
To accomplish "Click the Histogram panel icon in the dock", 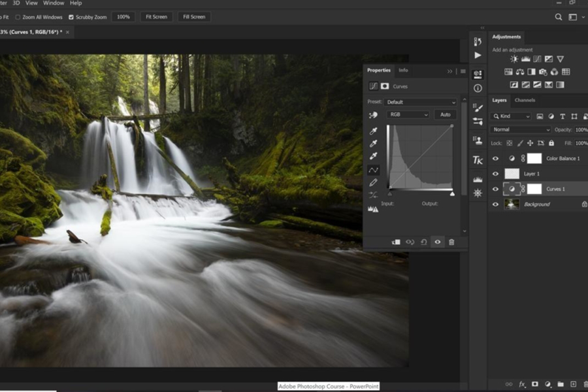I will click(478, 178).
